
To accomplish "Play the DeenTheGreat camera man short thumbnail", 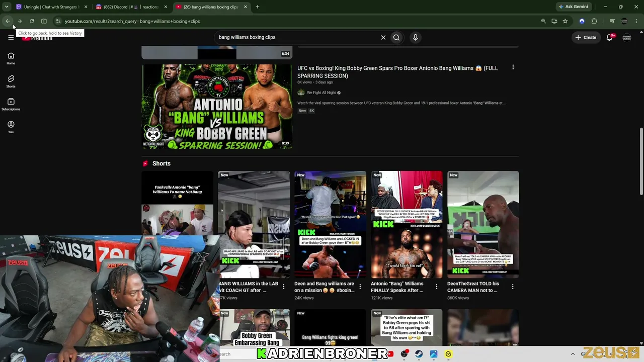I will [x=483, y=225].
